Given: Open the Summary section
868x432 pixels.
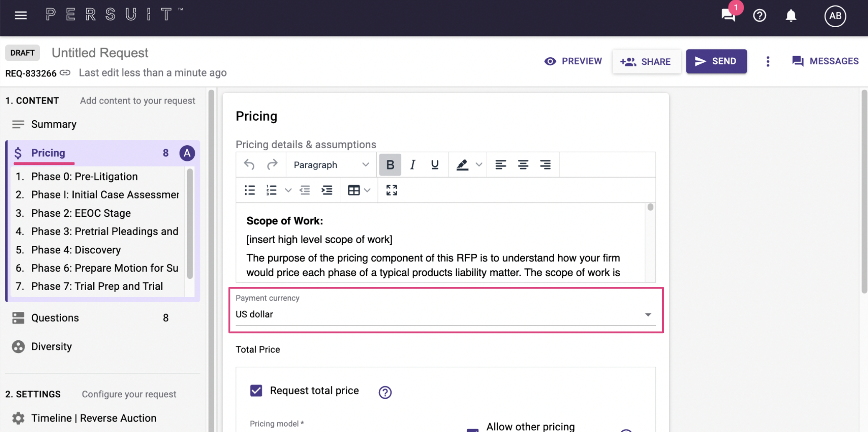Looking at the screenshot, I should point(54,124).
